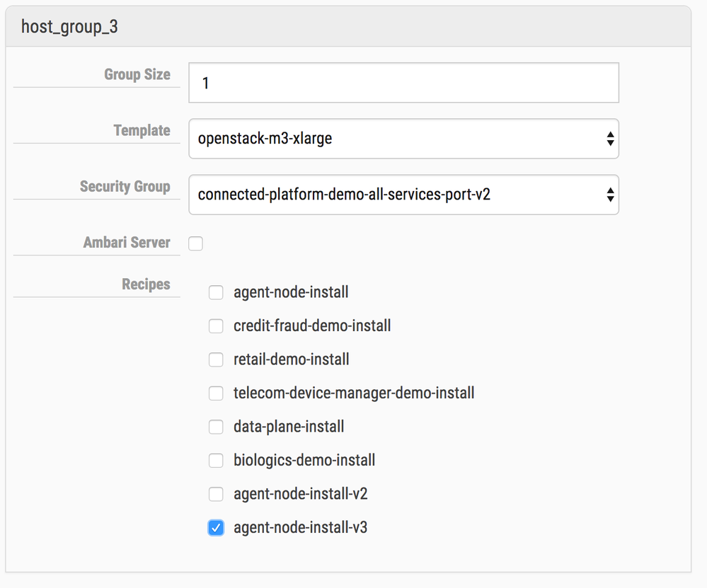707x588 pixels.
Task: Click the up/down arrows on the Security Group select
Action: tap(610, 195)
